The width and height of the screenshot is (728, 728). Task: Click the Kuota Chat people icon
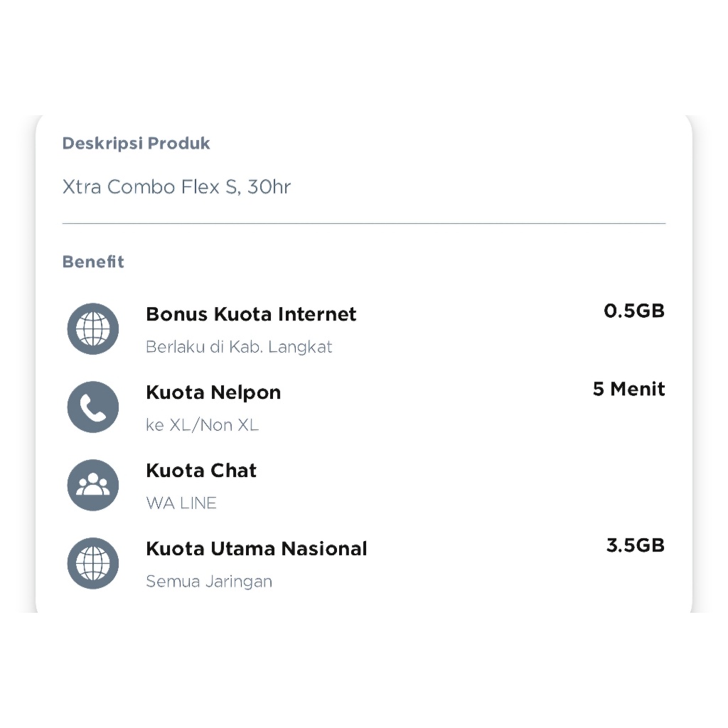click(93, 485)
